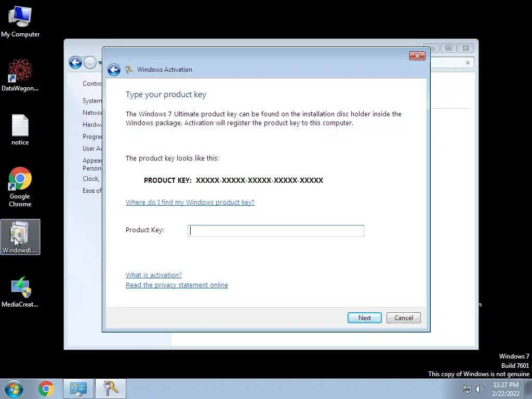Open Network category in Control Panel
The width and height of the screenshot is (532, 399).
pos(92,113)
